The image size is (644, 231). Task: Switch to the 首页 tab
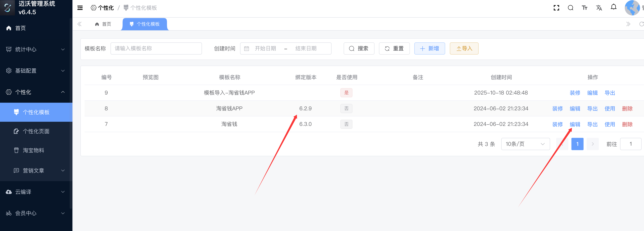[103, 24]
